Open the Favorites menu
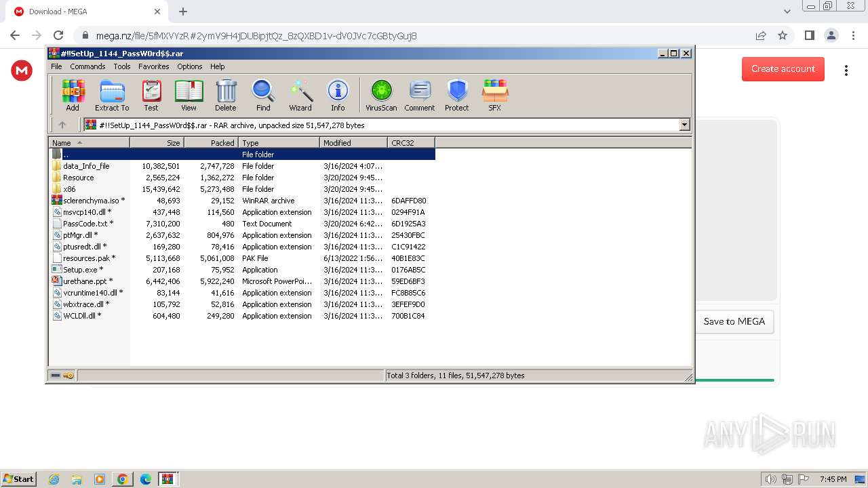Viewport: 868px width, 488px height. tap(154, 66)
